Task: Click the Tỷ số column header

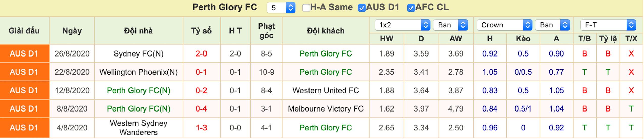Action: pyautogui.click(x=201, y=31)
